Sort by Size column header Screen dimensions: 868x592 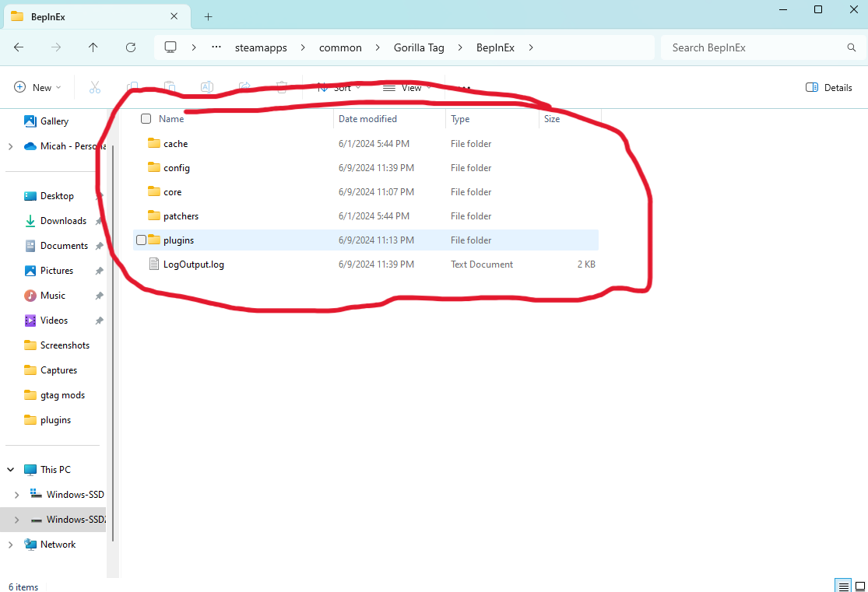pos(552,119)
